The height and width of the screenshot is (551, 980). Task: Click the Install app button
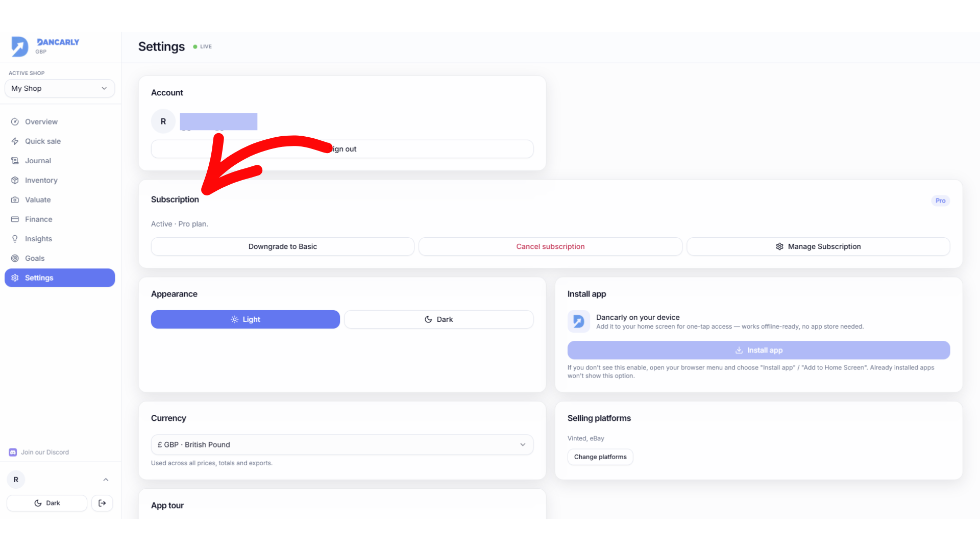pyautogui.click(x=758, y=350)
